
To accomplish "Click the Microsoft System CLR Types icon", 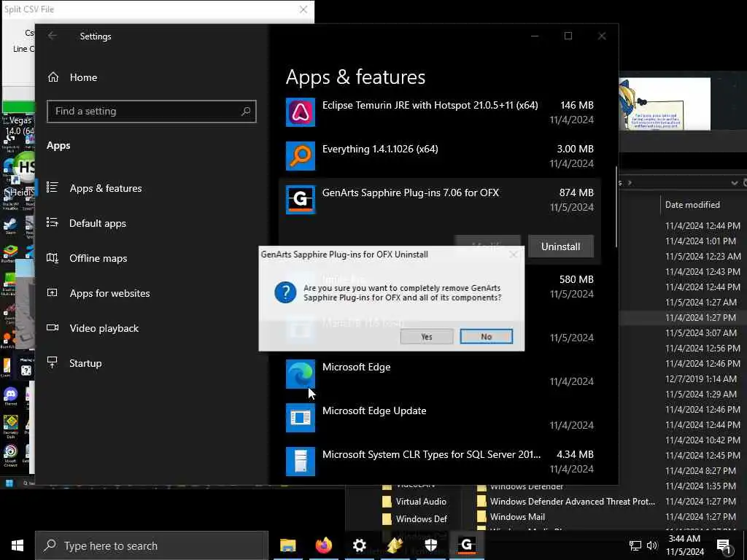I will click(300, 462).
